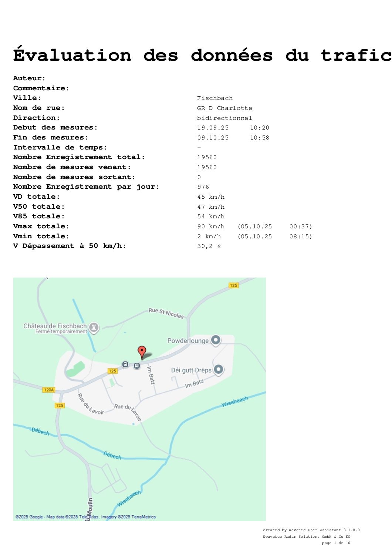The width and height of the screenshot is (392, 554).
Task: Select the 125 road shield above Rue St Nicolas
Action: [233, 285]
